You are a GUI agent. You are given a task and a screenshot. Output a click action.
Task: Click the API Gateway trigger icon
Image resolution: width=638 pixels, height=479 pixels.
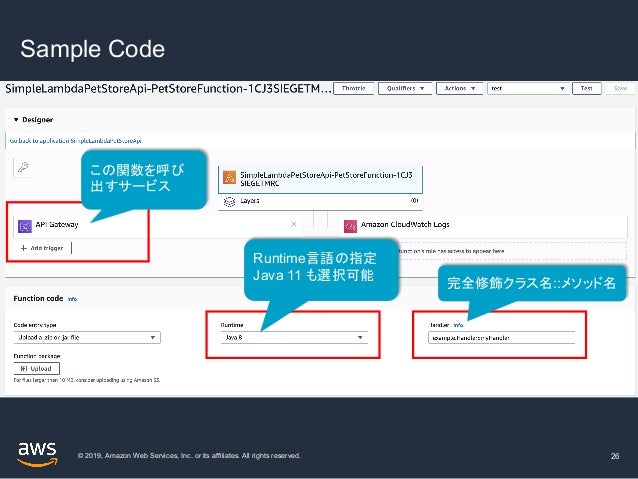coord(25,226)
